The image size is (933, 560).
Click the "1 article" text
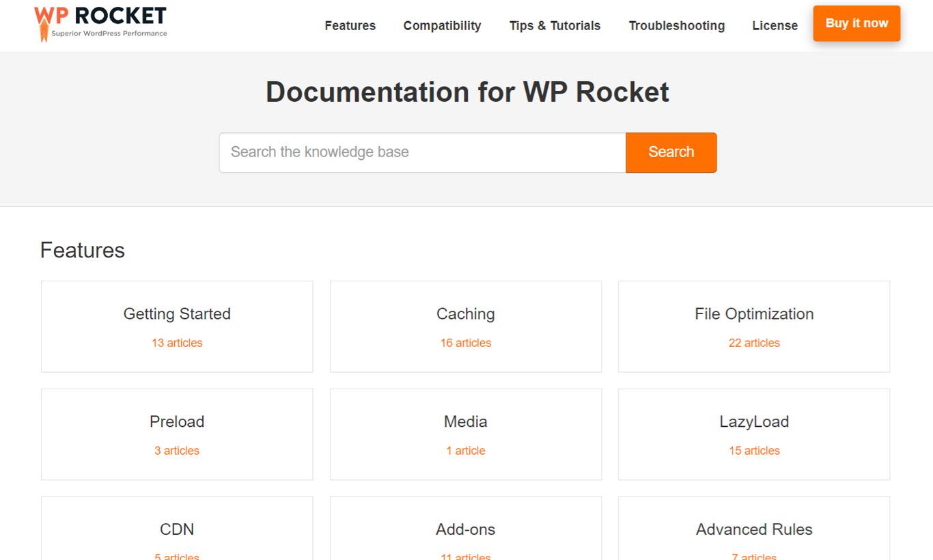(466, 451)
